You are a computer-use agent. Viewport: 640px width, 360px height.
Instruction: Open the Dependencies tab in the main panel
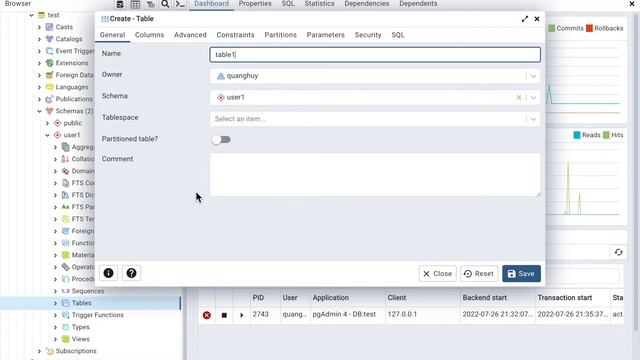[x=367, y=4]
